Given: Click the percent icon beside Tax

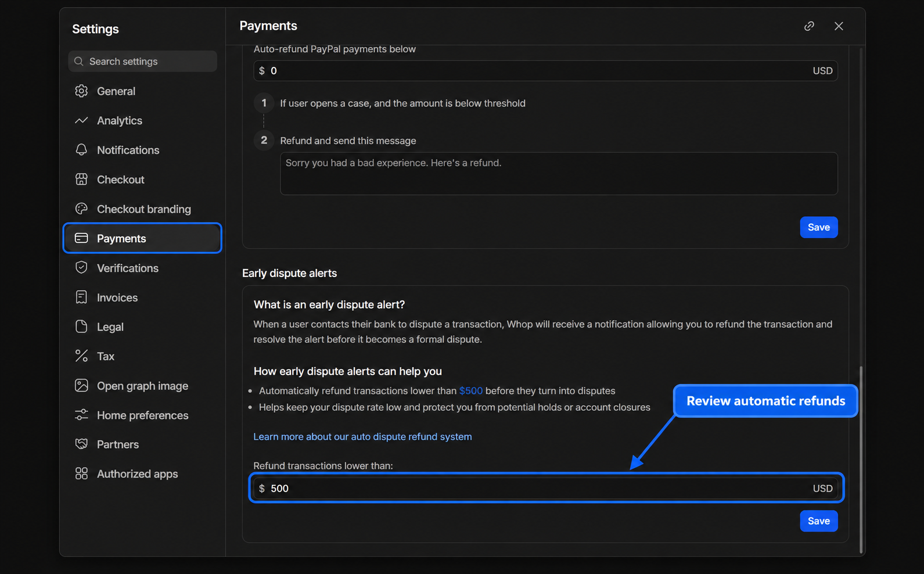Looking at the screenshot, I should click(x=81, y=356).
